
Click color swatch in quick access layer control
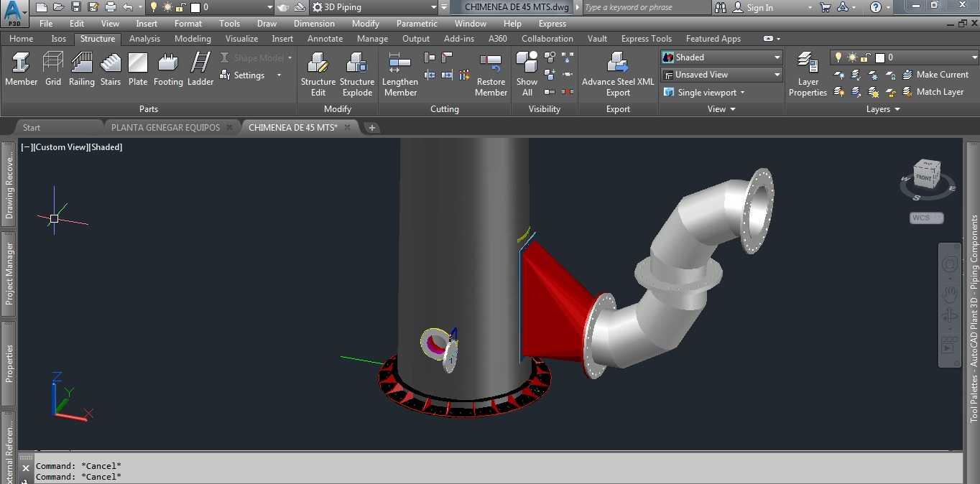coord(195,7)
